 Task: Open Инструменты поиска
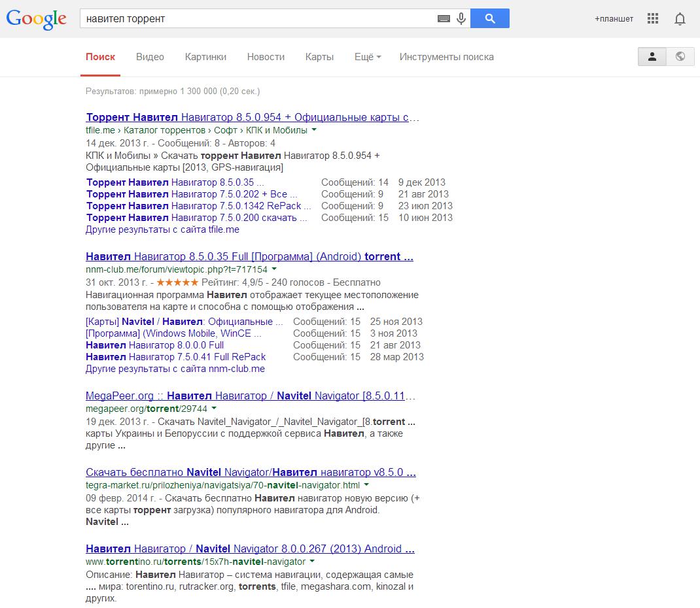tap(446, 57)
